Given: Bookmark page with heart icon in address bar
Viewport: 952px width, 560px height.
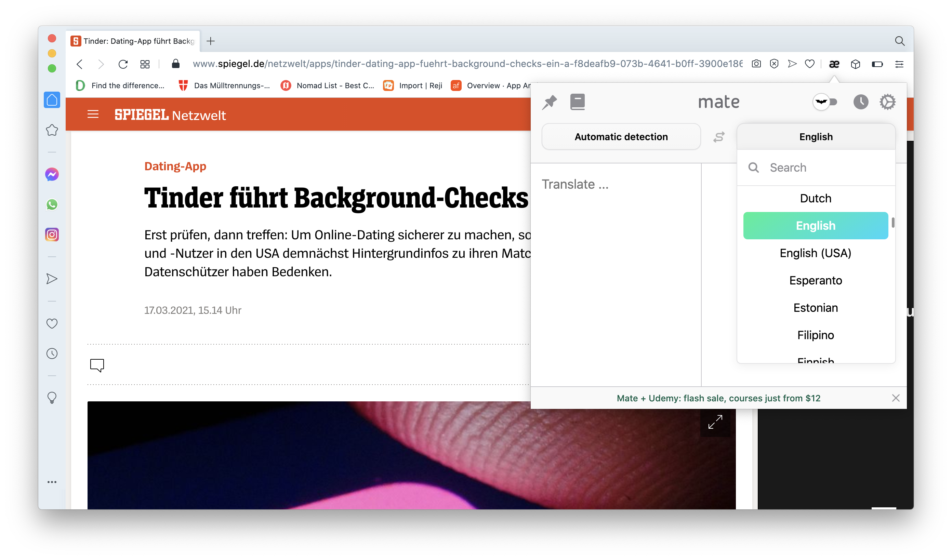Looking at the screenshot, I should point(810,64).
